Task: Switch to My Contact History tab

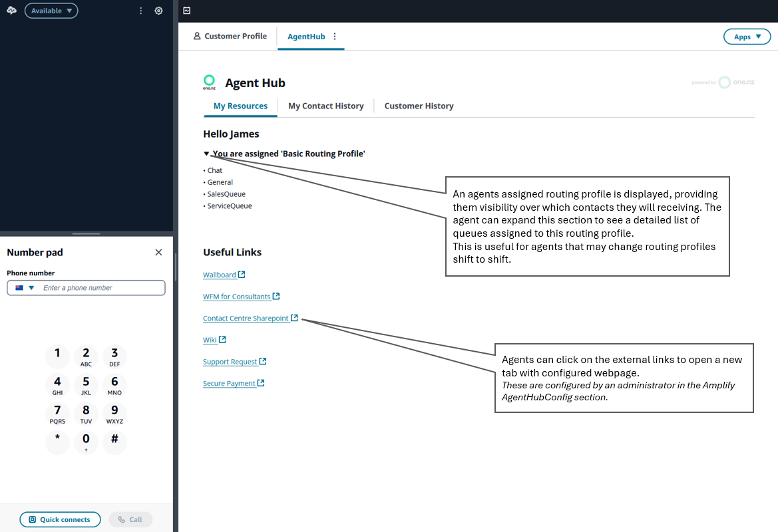Action: point(325,106)
